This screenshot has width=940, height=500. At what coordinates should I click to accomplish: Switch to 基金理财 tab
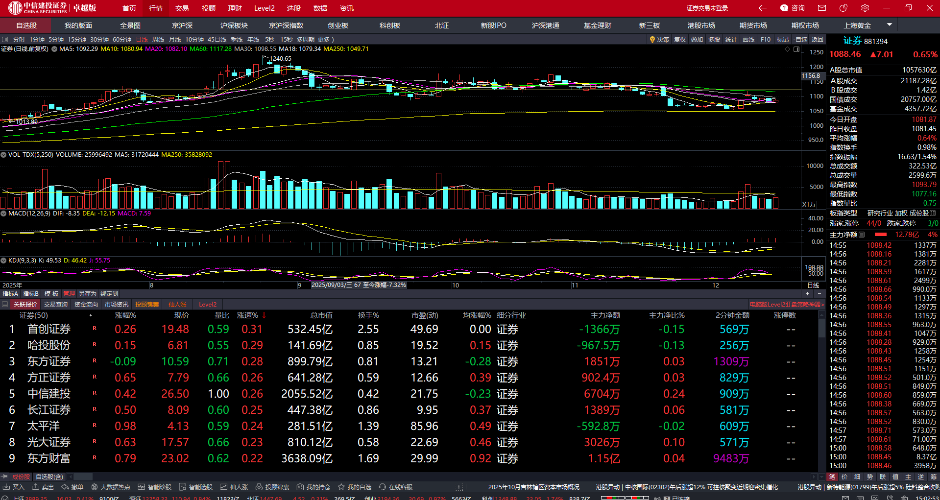(597, 25)
